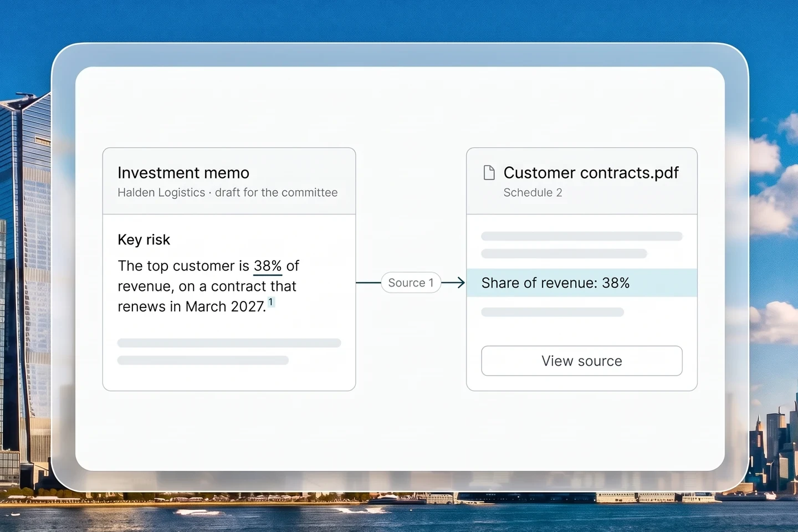This screenshot has width=798, height=532.
Task: Select the underlined 38% figure in memo
Action: [x=268, y=266]
